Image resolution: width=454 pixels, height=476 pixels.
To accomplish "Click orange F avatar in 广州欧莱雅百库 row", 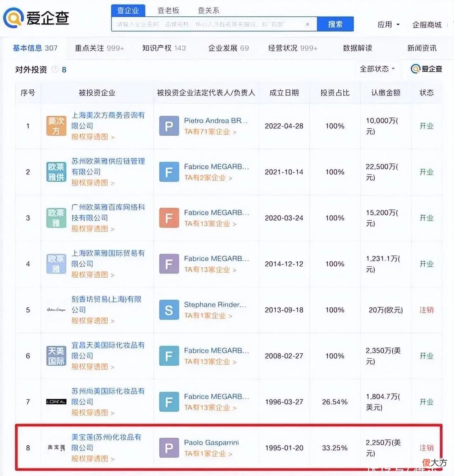I will (x=169, y=218).
